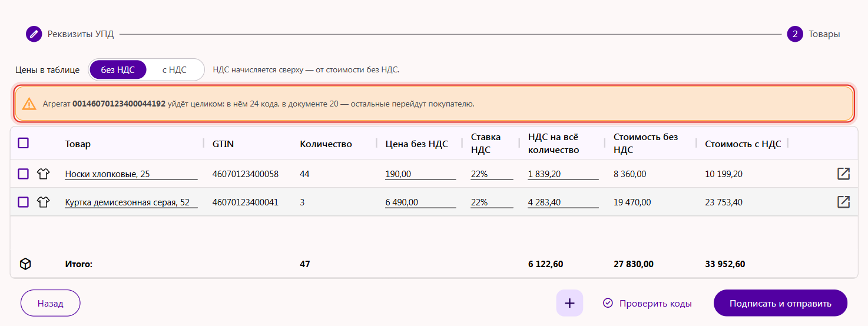
Task: Open Носки хлопковые row in external view
Action: 843,174
